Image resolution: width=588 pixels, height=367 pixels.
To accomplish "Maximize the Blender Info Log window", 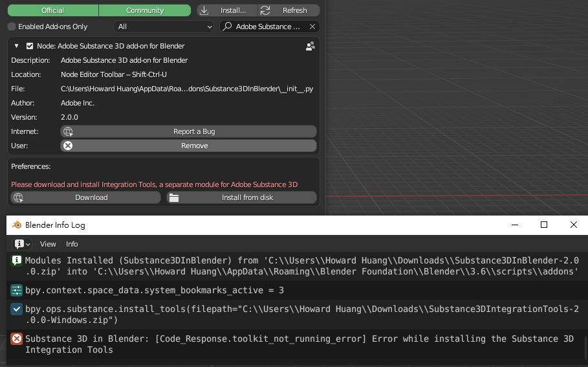I will click(x=544, y=225).
